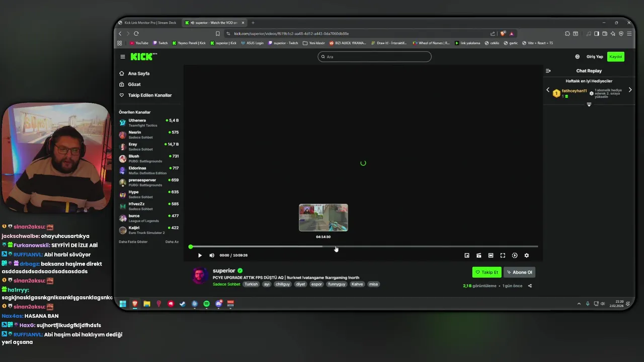The height and width of the screenshot is (362, 644).
Task: Click fatihceyhan11 gifter name
Action: (574, 91)
